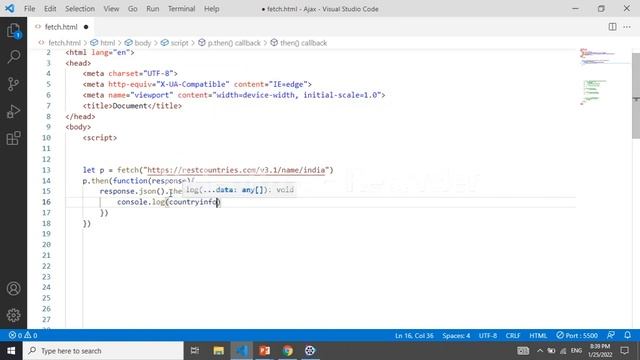Open the Run menu

pos(153,9)
